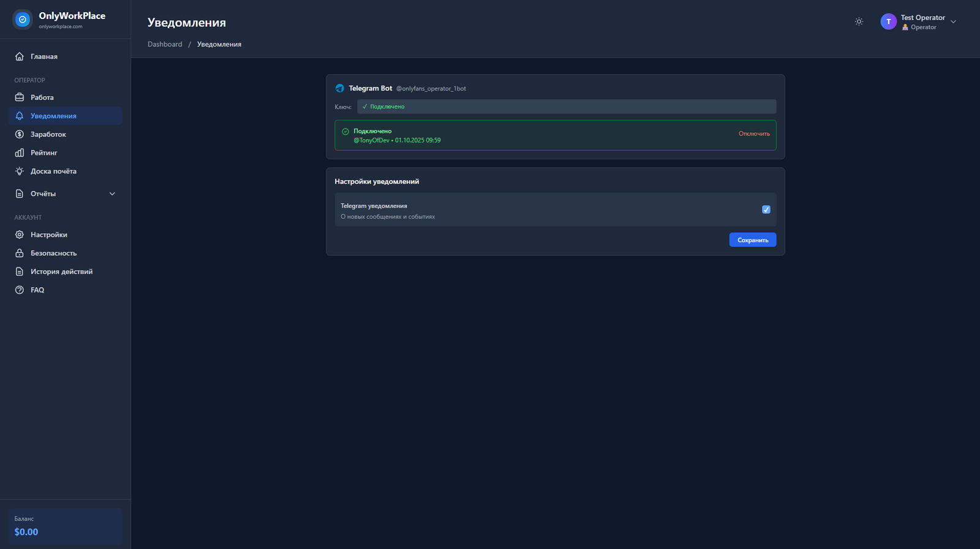Click the purple T user avatar
The height and width of the screenshot is (549, 980).
point(888,22)
